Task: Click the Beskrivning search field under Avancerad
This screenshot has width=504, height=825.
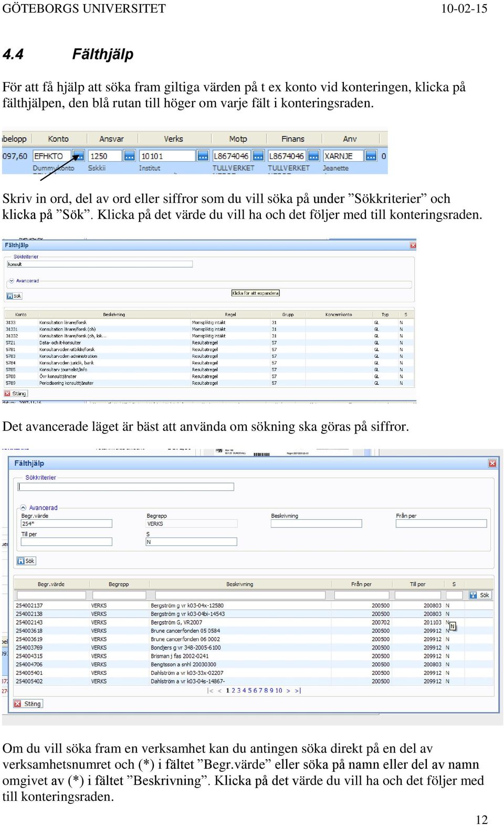Action: point(316,523)
